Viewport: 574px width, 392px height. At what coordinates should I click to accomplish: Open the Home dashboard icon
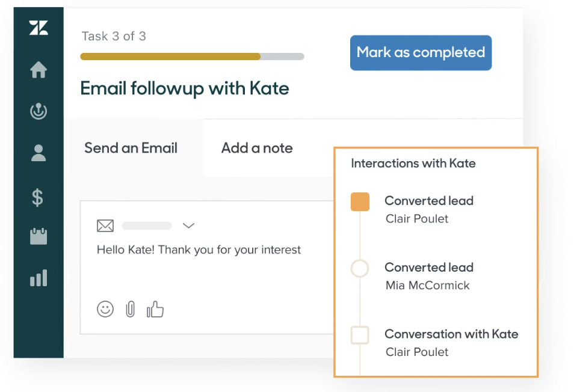pyautogui.click(x=38, y=70)
